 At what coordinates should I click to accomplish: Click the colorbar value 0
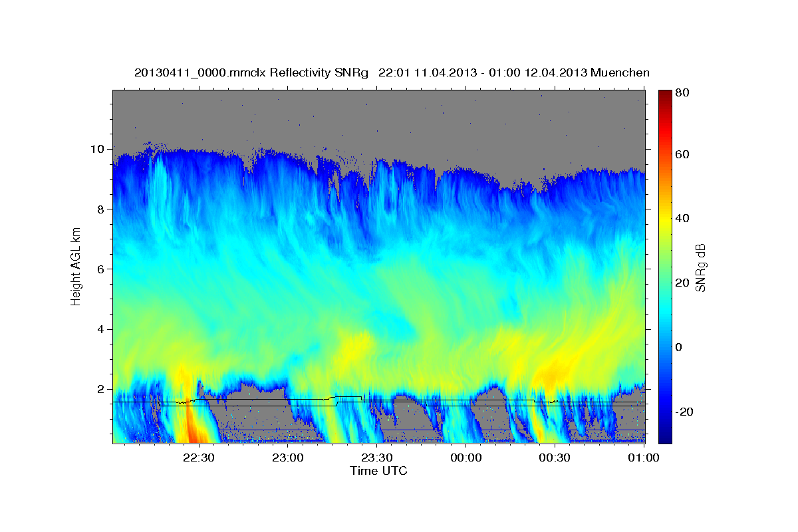pos(678,347)
